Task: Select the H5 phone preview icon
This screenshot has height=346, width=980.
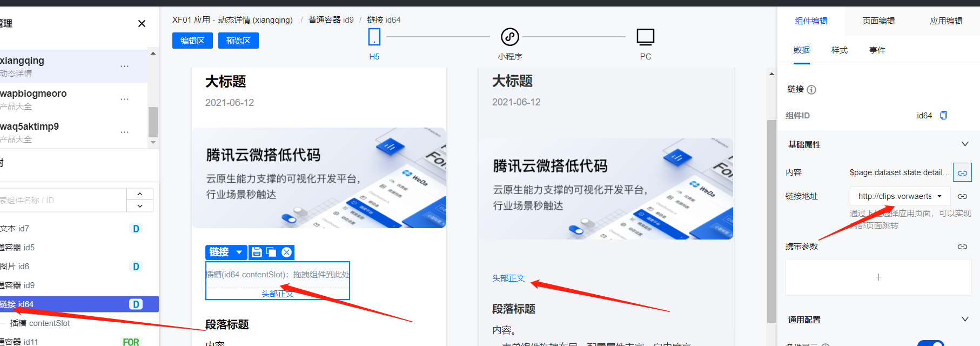Action: (x=374, y=37)
